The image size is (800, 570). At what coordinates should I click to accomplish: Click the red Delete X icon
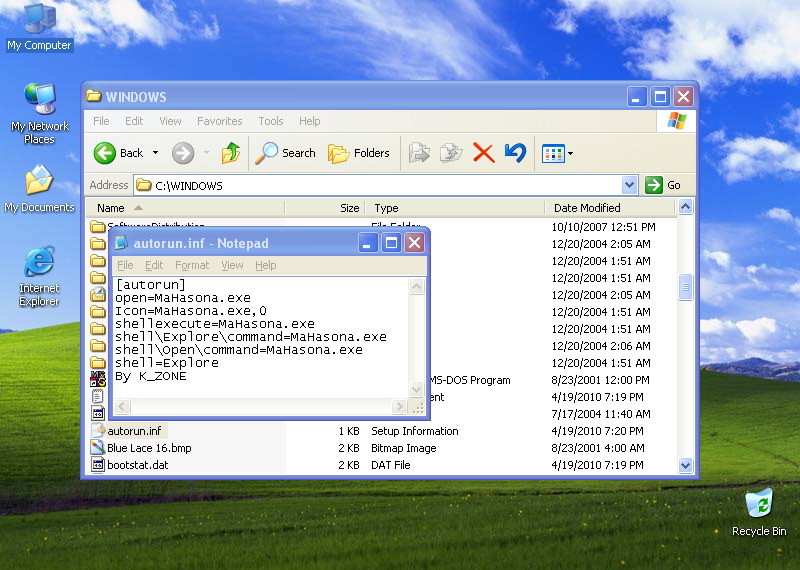tap(483, 153)
